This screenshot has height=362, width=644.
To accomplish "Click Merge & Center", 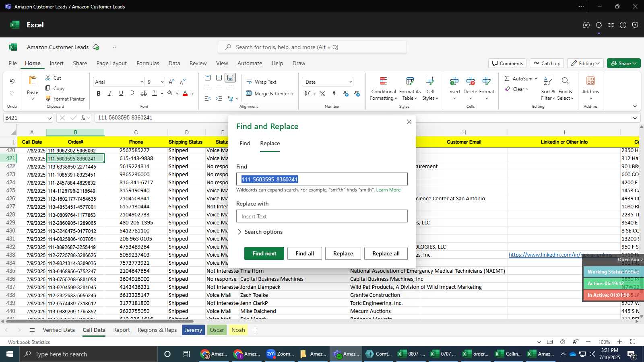I will tap(267, 93).
